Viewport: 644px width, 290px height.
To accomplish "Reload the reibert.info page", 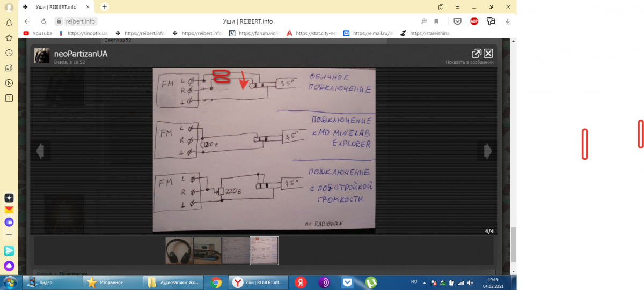I will click(43, 21).
